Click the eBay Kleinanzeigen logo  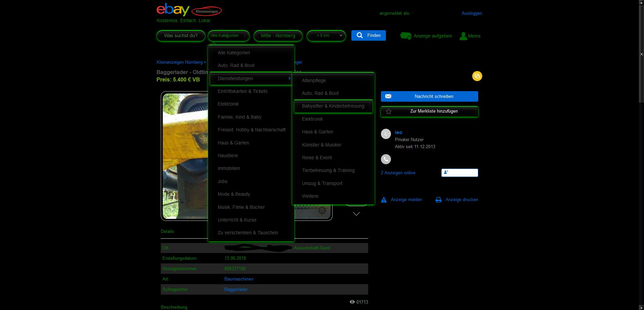(x=189, y=10)
